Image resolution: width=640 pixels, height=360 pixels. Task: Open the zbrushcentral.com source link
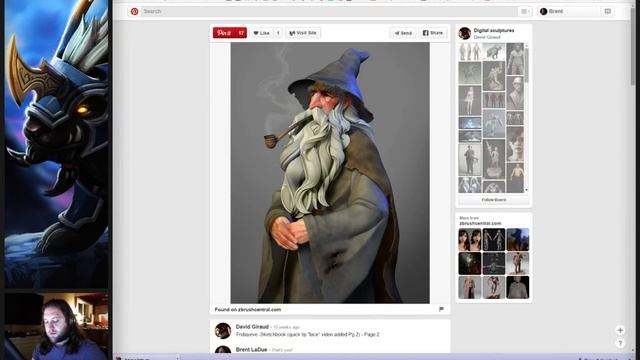259,309
